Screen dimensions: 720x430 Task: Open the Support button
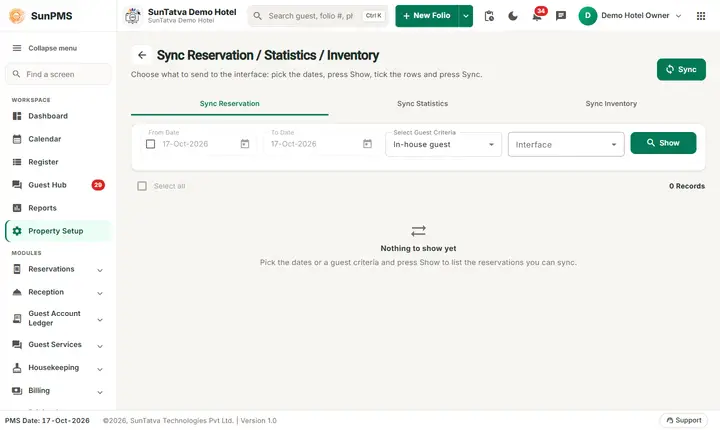(x=684, y=420)
